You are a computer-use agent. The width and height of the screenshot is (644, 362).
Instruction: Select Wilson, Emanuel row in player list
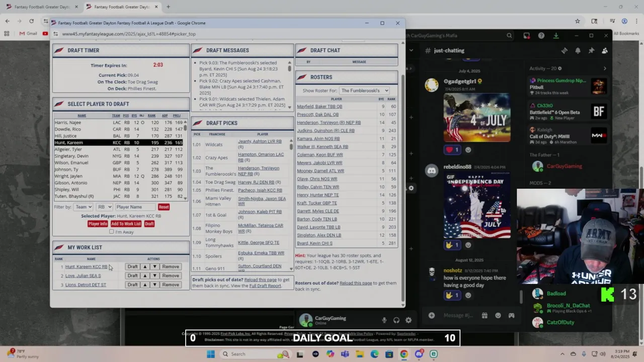coord(119,162)
